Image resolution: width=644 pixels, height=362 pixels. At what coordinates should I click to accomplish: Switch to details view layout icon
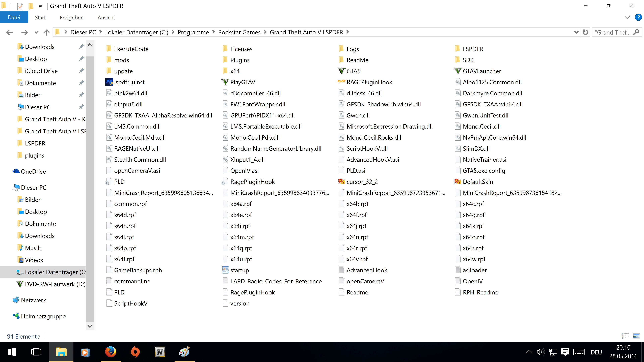(x=625, y=336)
